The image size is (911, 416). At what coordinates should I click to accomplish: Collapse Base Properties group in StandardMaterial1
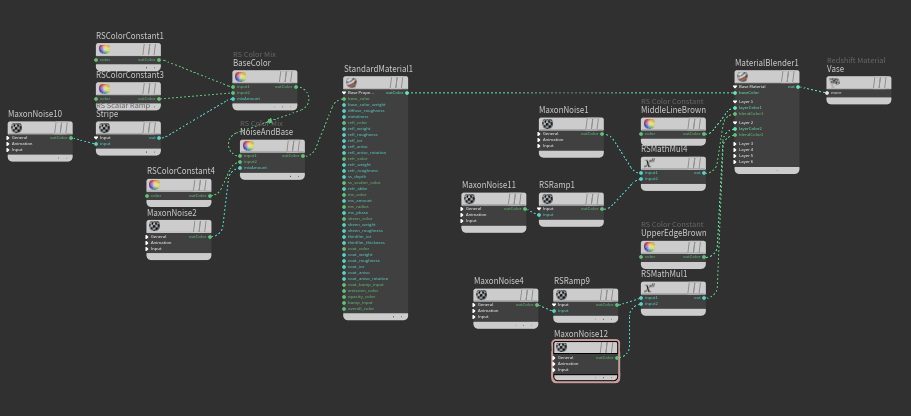(x=346, y=92)
